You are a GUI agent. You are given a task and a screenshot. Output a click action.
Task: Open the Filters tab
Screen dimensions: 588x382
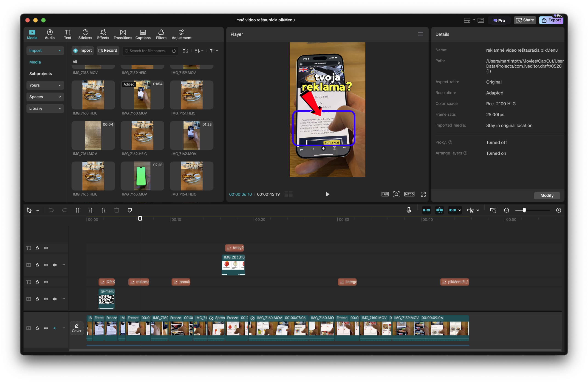pyautogui.click(x=161, y=34)
